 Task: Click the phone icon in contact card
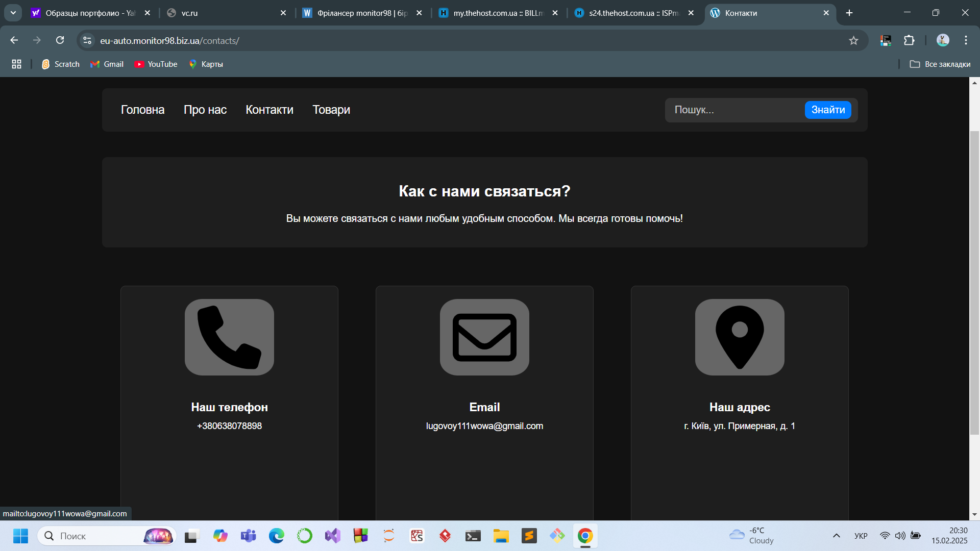click(x=229, y=337)
